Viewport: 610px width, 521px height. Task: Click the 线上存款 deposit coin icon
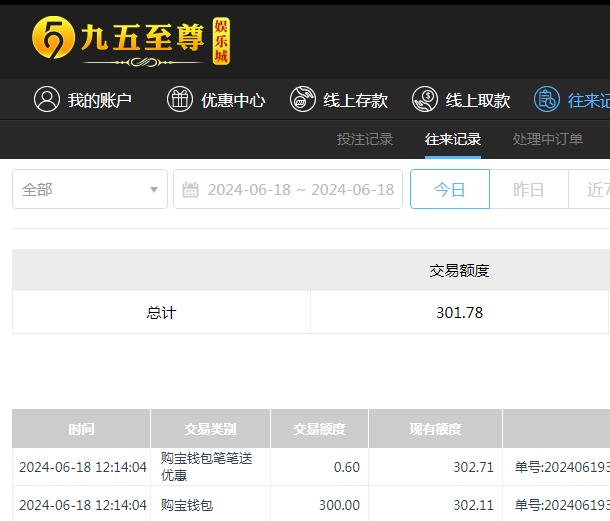(x=303, y=99)
